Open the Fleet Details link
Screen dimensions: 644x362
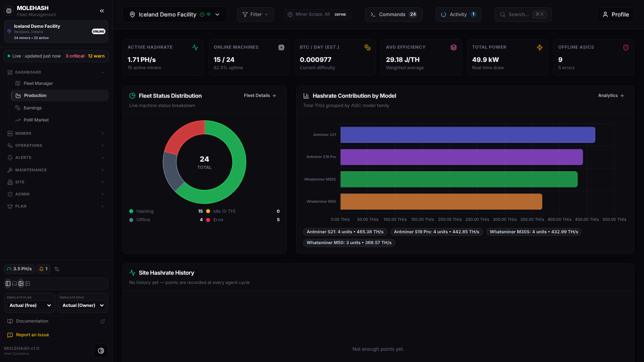260,96
